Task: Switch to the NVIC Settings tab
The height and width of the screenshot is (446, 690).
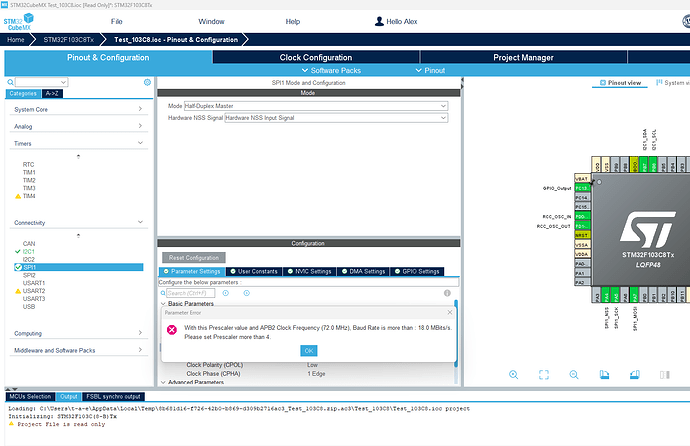Action: point(310,271)
